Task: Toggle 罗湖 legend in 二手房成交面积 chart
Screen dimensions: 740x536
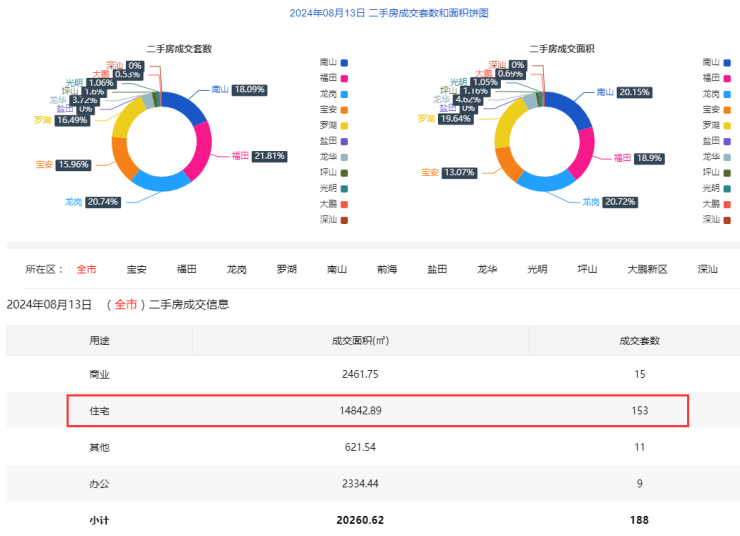Action: coord(716,125)
